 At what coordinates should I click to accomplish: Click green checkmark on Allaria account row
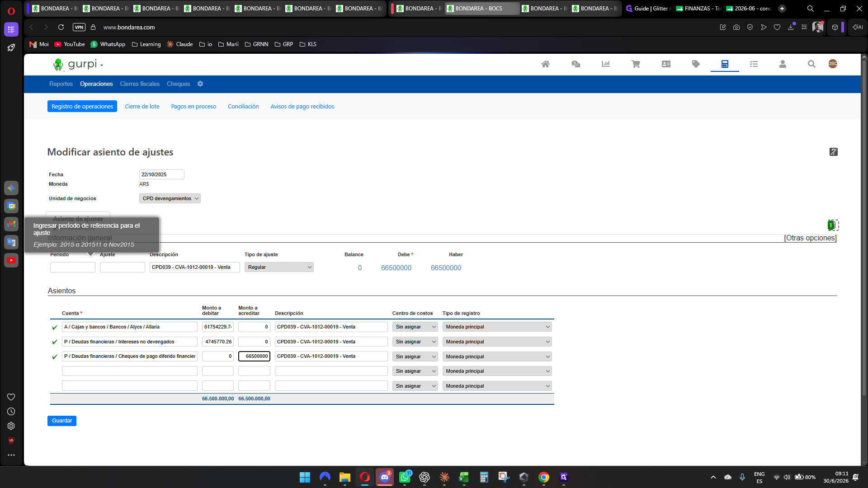tap(55, 327)
